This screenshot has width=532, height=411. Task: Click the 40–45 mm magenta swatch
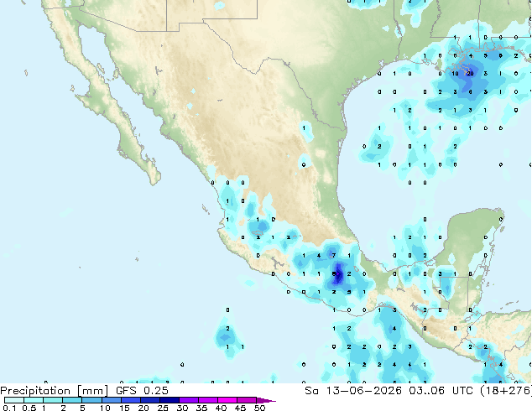click(x=227, y=400)
